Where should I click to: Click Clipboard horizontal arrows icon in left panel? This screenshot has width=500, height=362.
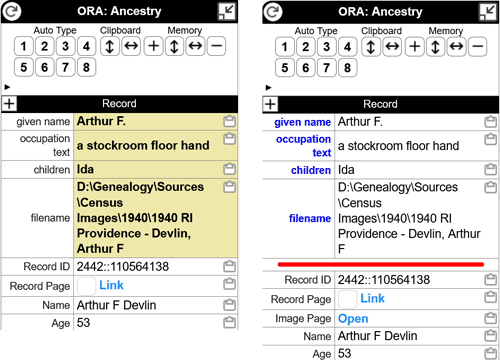pos(131,46)
